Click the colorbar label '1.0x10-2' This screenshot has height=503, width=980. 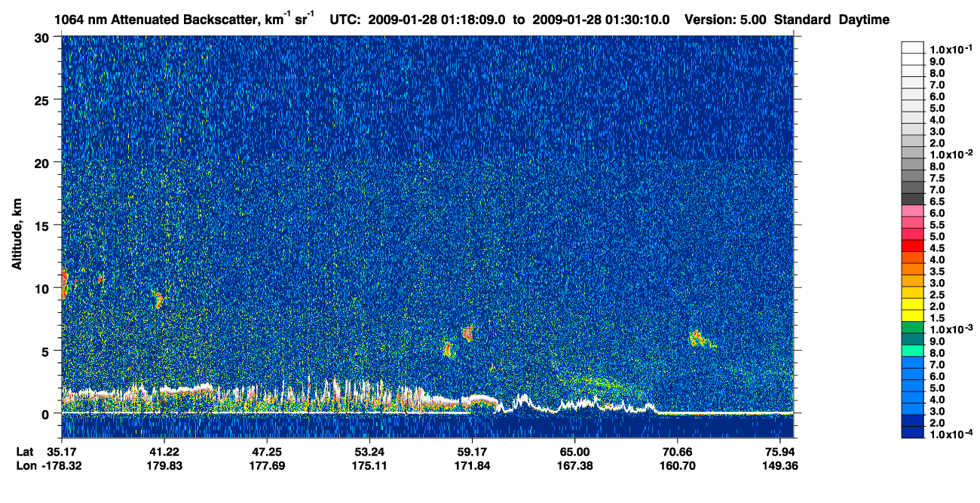pos(949,153)
